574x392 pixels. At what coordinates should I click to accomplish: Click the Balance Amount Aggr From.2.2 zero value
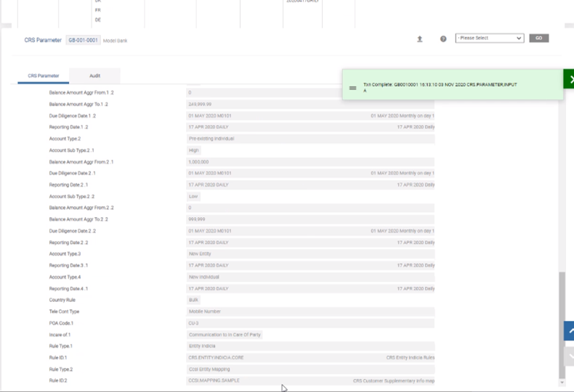[x=310, y=208]
